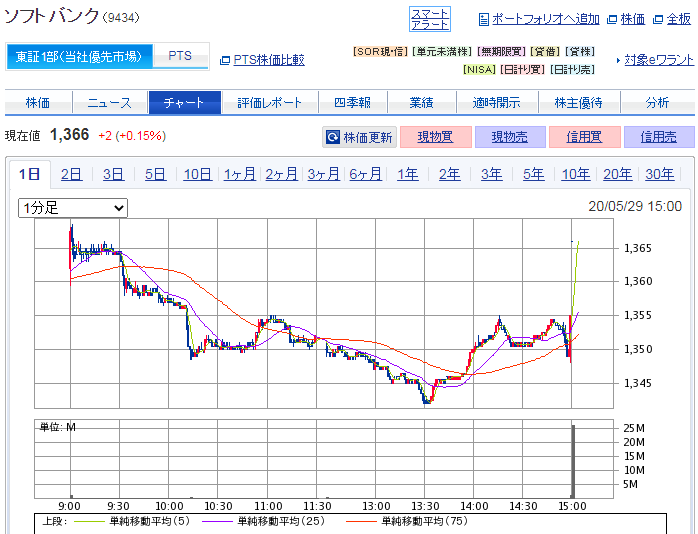Click the popup icon beside 全板 link
The height and width of the screenshot is (534, 698).
pos(658,20)
